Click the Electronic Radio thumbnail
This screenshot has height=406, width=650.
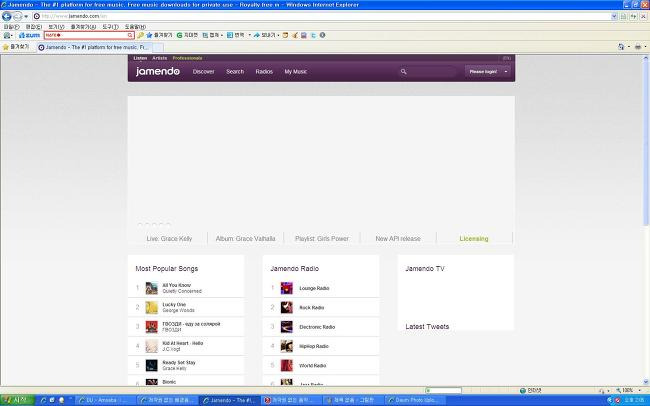[x=286, y=327]
